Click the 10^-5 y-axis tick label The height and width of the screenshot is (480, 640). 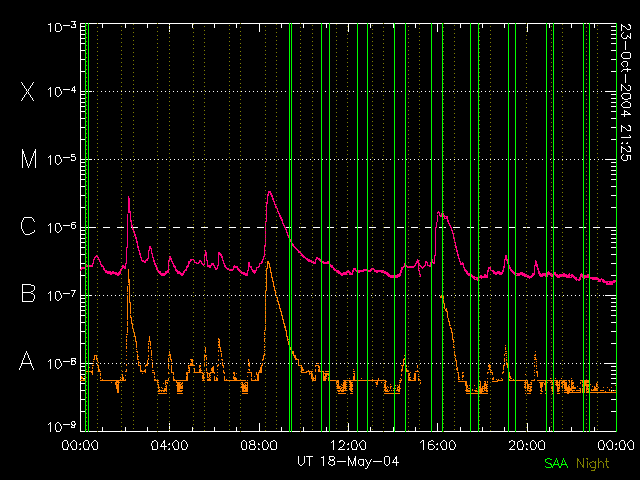tap(62, 159)
